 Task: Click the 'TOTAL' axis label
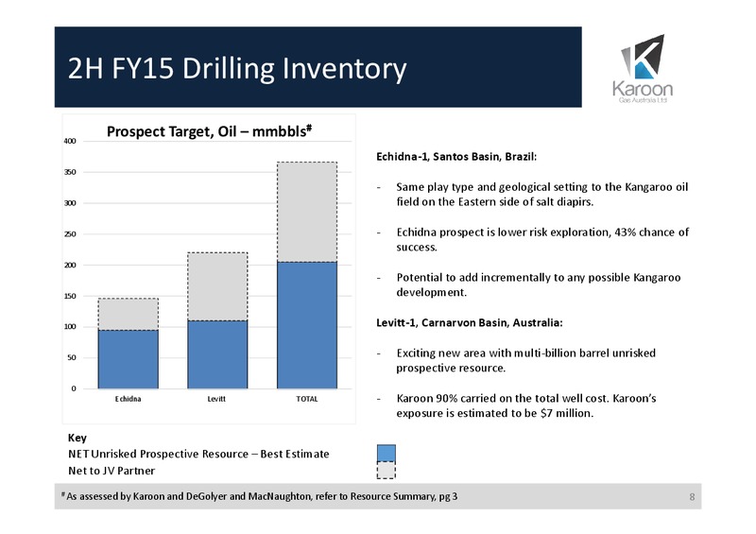(306, 399)
